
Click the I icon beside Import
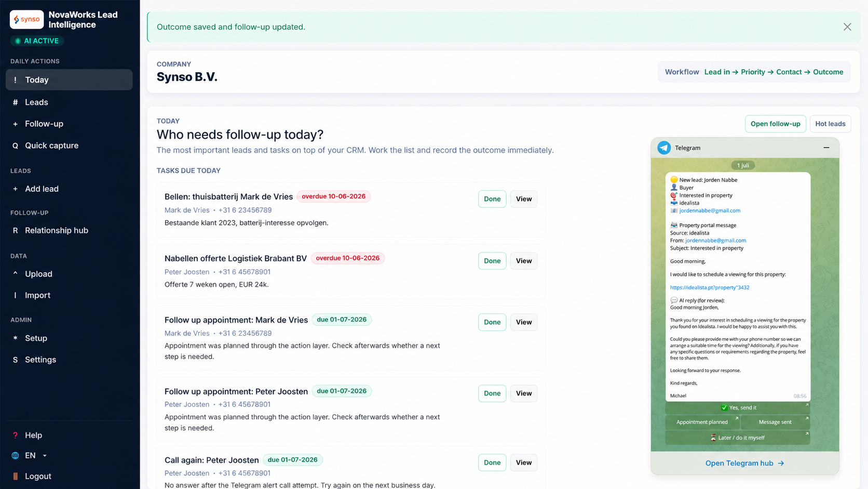coord(15,295)
